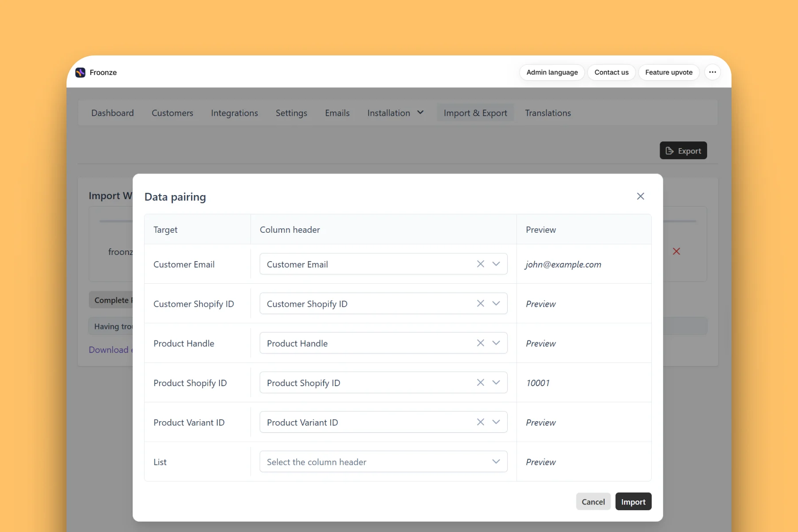The image size is (798, 532).
Task: Expand the Customer Shopify ID column dropdown
Action: coord(496,303)
